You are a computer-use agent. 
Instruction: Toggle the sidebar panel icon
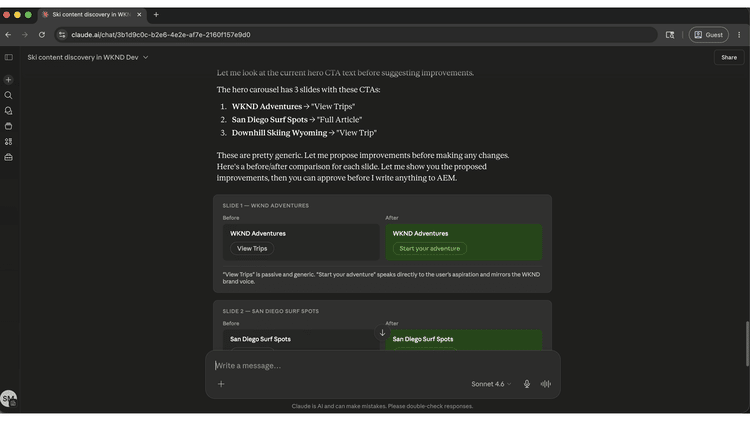pos(9,57)
